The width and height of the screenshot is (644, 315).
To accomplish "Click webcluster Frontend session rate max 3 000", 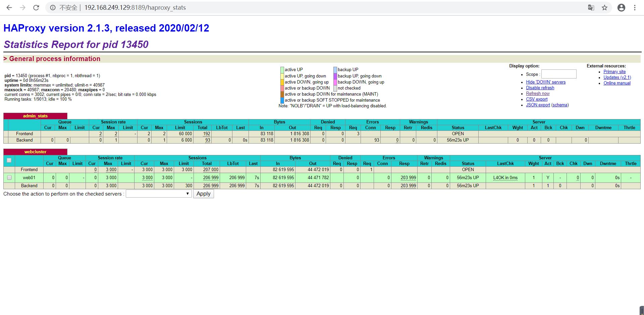I will click(x=111, y=170).
